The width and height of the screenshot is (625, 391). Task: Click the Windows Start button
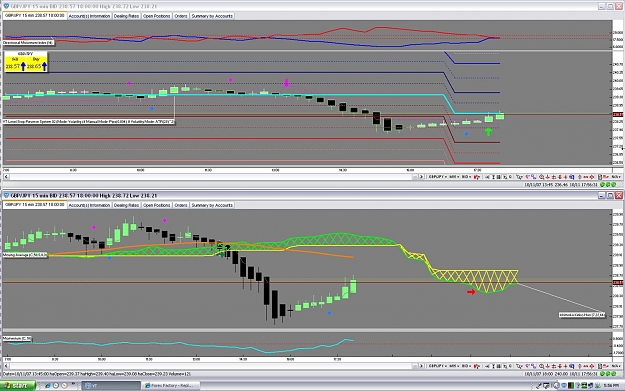(18, 385)
